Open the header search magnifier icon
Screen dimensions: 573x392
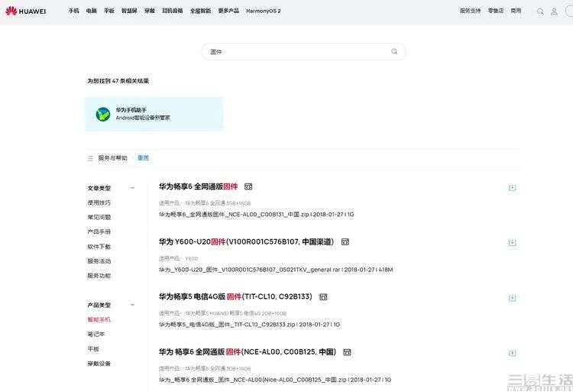click(540, 11)
